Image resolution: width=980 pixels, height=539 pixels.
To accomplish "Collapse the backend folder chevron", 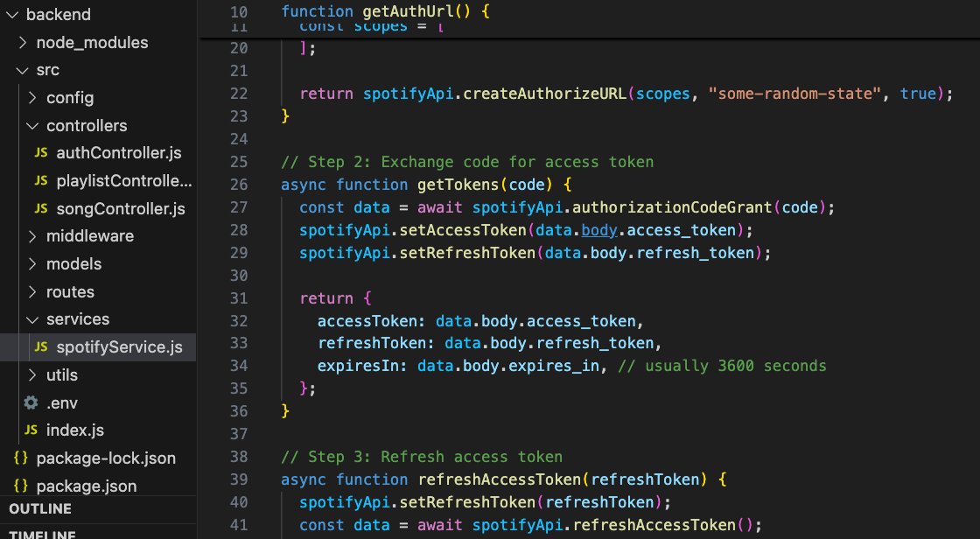I will (x=11, y=14).
